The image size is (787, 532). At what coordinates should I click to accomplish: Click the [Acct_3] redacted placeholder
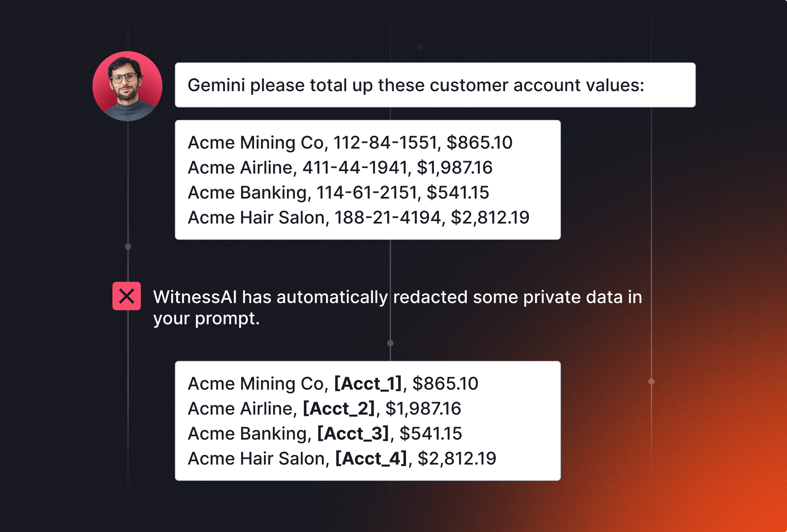coord(353,433)
